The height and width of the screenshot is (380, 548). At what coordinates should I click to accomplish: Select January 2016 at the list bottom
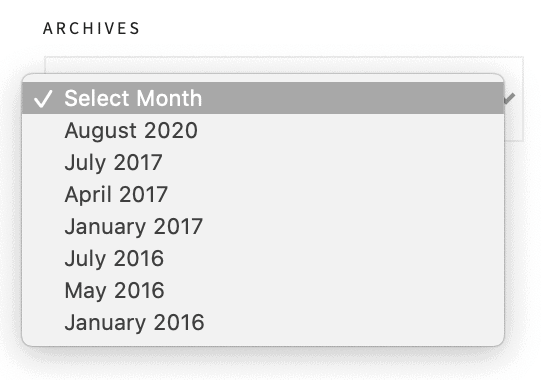click(x=263, y=322)
